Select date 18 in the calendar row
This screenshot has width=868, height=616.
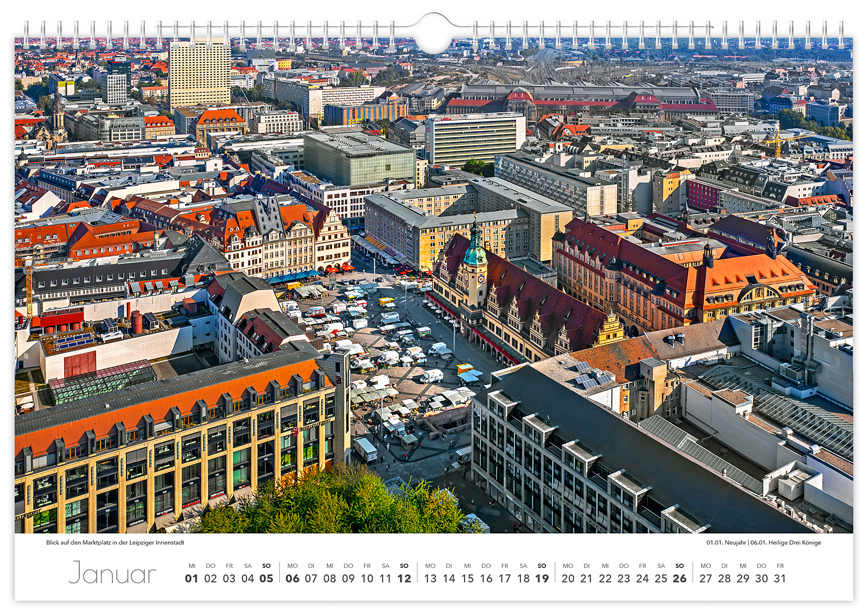[523, 578]
